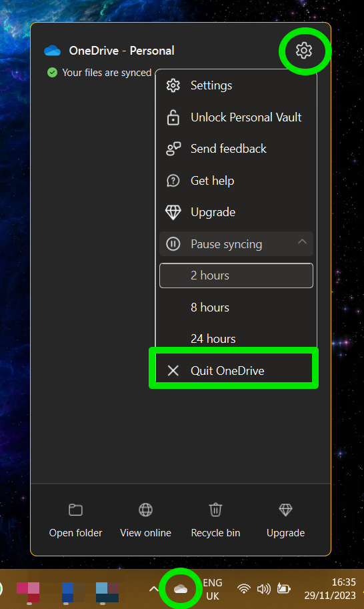Viewport: 364px width, 609px height.
Task: Click the globe icon above View online
Action: pos(145,510)
